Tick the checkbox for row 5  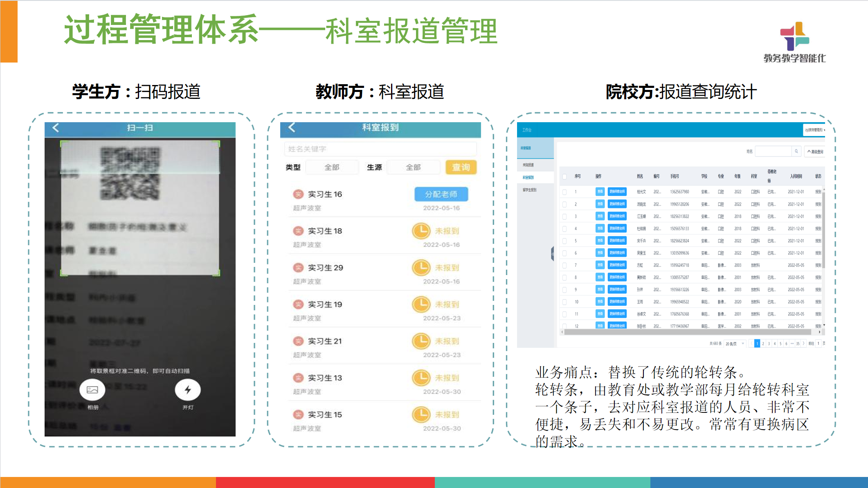tap(564, 241)
